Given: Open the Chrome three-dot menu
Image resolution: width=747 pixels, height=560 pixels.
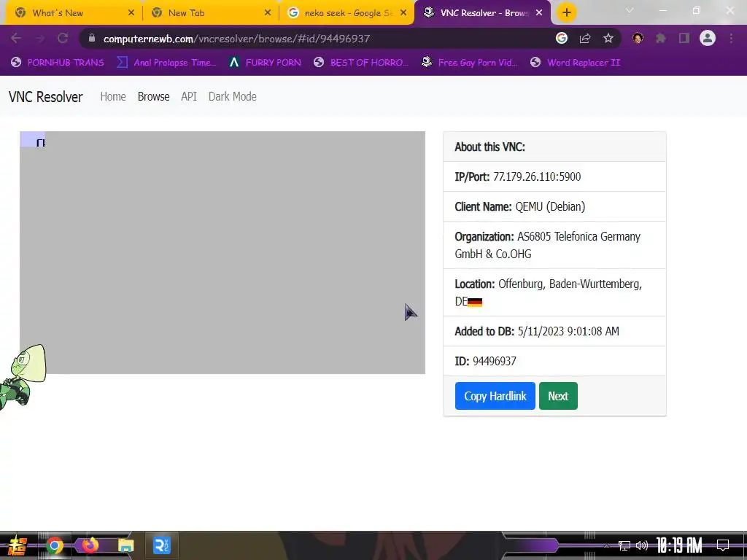Looking at the screenshot, I should point(731,38).
